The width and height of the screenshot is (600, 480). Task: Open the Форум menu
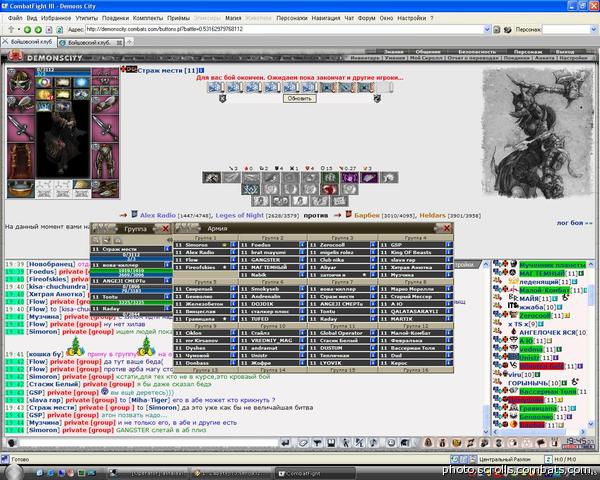pyautogui.click(x=366, y=18)
